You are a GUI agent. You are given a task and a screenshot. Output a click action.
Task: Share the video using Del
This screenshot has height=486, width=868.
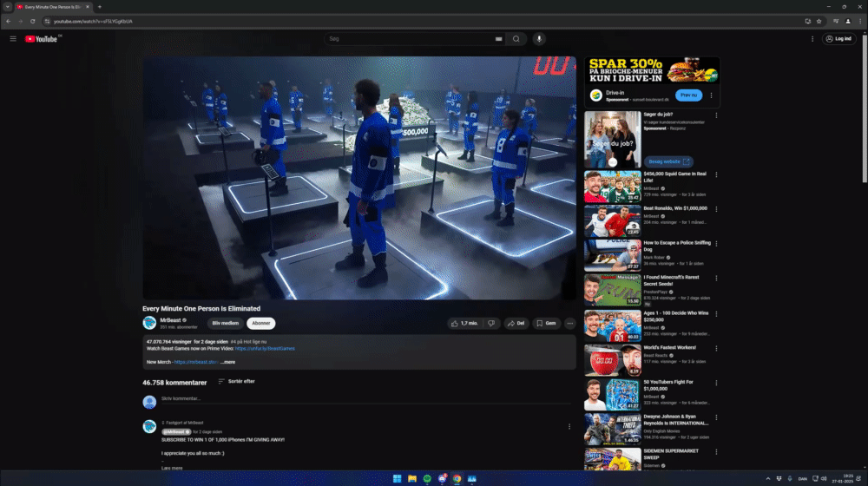(516, 323)
